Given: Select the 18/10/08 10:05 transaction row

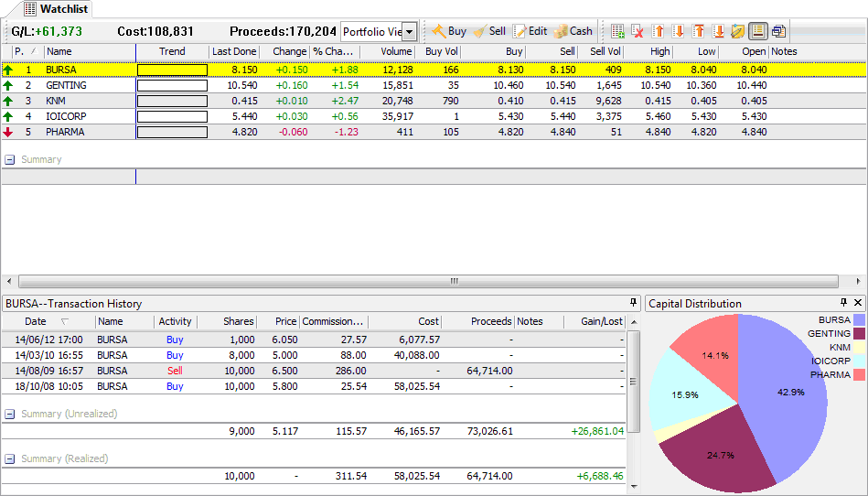Looking at the screenshot, I should [x=314, y=386].
